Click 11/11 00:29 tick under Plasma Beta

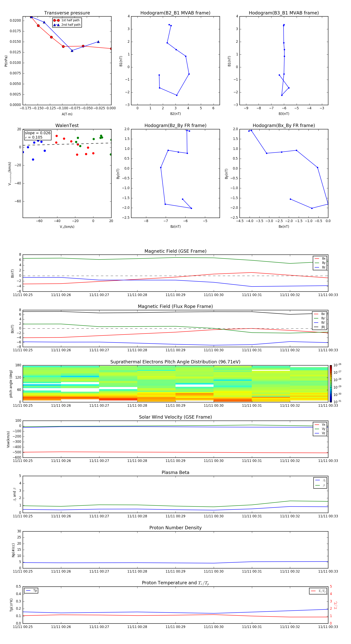point(175,516)
